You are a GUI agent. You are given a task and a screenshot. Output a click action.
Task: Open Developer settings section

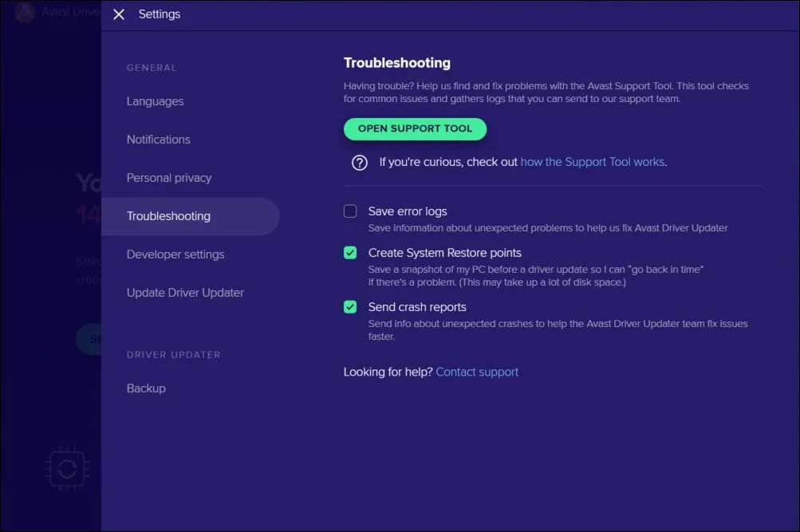click(x=175, y=254)
